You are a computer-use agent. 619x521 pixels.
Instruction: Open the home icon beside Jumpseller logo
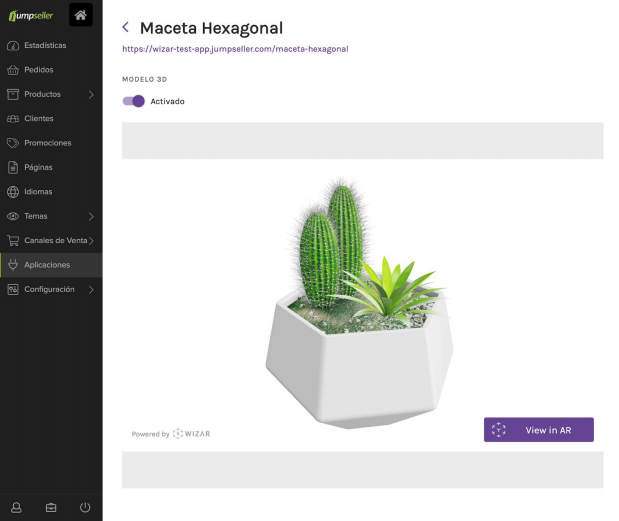click(81, 15)
